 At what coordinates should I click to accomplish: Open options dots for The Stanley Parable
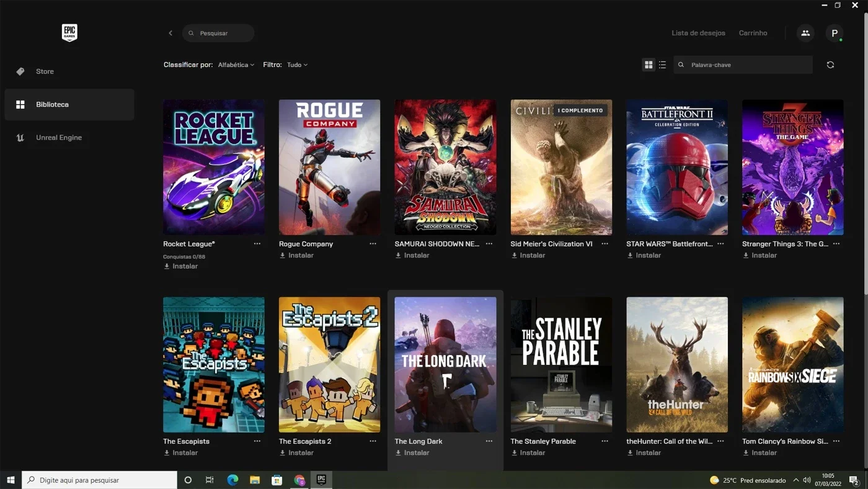click(604, 441)
